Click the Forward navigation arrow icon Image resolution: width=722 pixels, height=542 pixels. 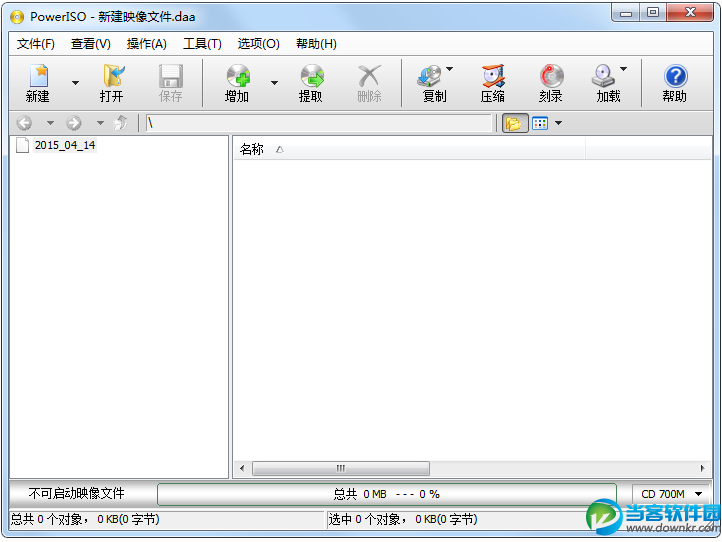pyautogui.click(x=74, y=123)
